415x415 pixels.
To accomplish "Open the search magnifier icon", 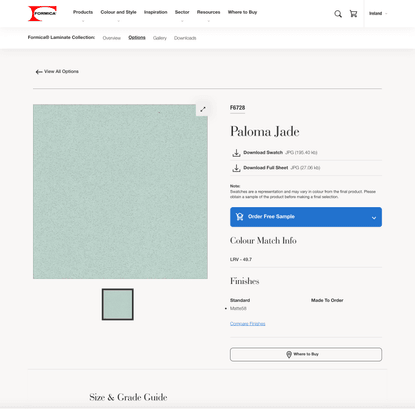I will click(x=338, y=14).
